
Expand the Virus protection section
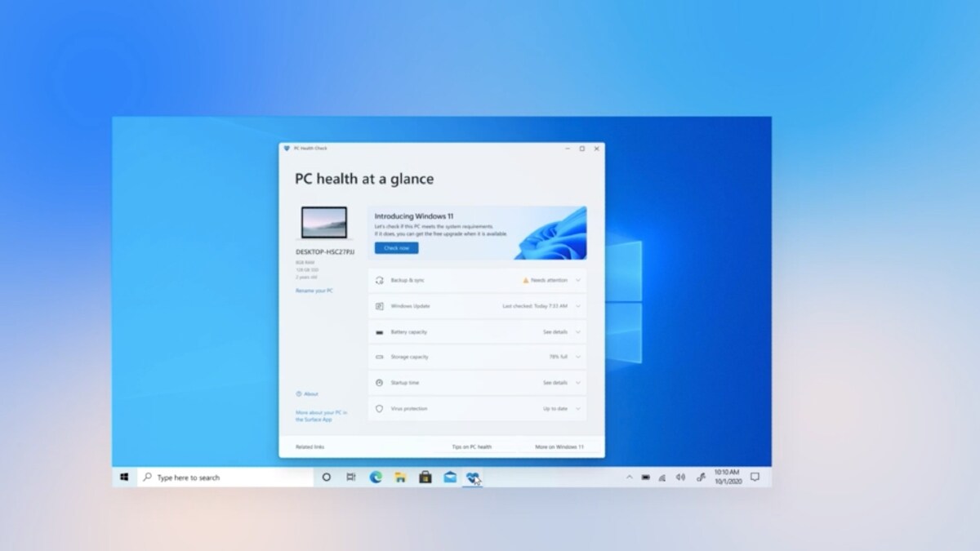pyautogui.click(x=579, y=409)
